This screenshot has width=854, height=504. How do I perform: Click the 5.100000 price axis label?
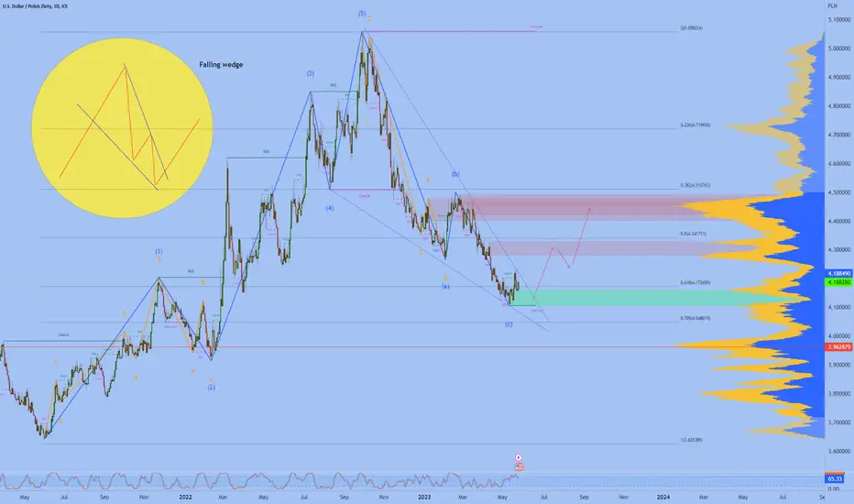pos(838,19)
